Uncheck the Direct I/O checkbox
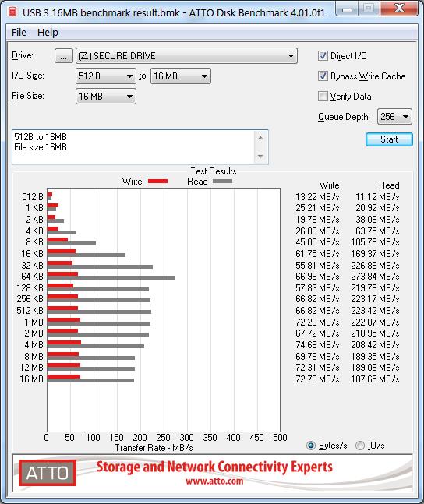Image resolution: width=424 pixels, height=504 pixels. tap(323, 56)
